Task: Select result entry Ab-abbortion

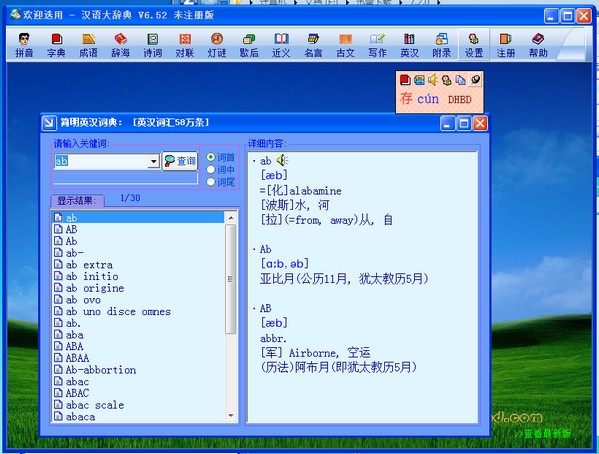Action: click(100, 370)
